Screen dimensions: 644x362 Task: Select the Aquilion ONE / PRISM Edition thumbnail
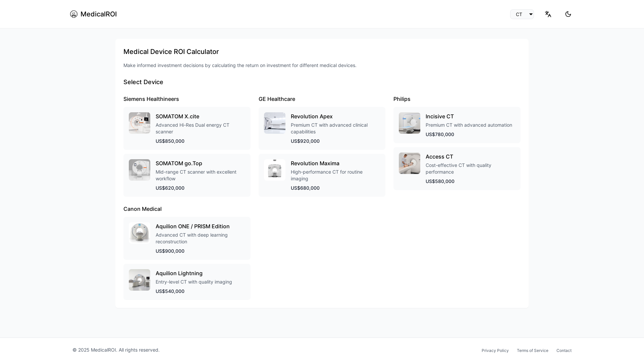click(140, 233)
